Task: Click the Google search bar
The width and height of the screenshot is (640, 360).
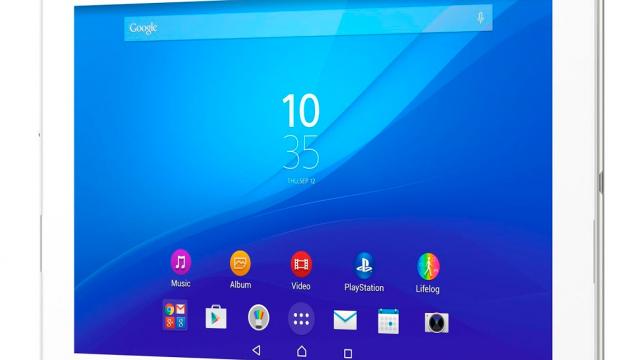Action: click(x=308, y=24)
